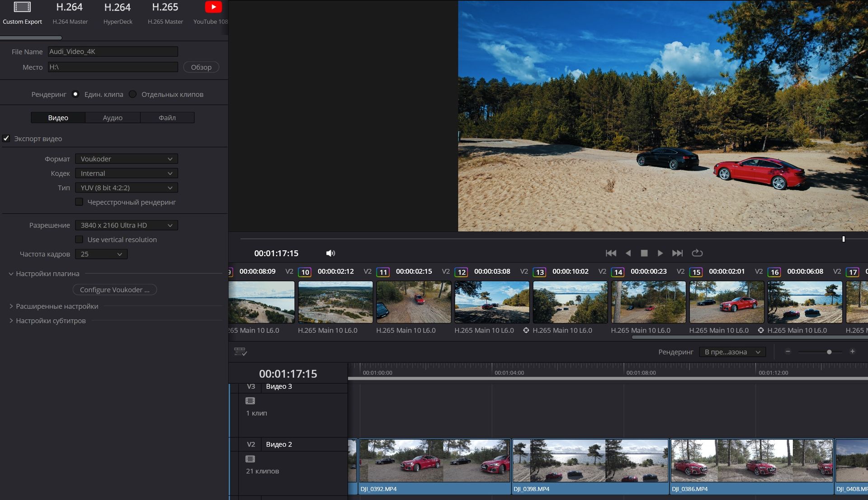
Task: Mute audio with the speaker icon
Action: tap(330, 253)
